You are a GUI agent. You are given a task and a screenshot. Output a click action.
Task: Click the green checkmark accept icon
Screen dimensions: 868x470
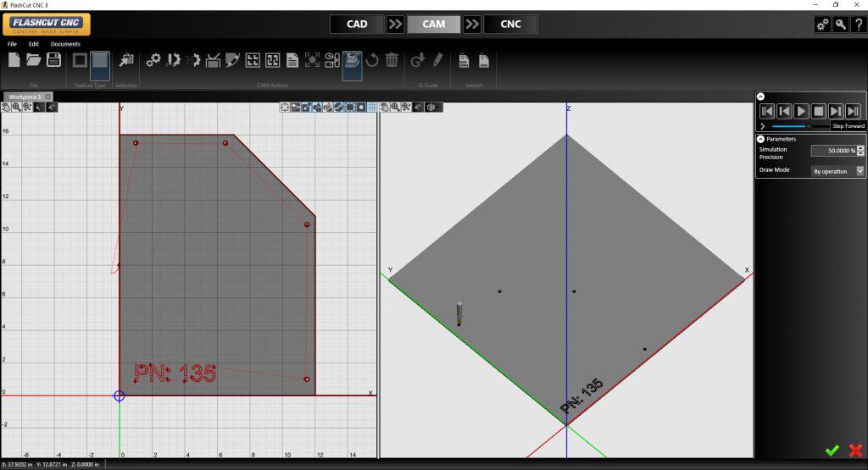[832, 451]
